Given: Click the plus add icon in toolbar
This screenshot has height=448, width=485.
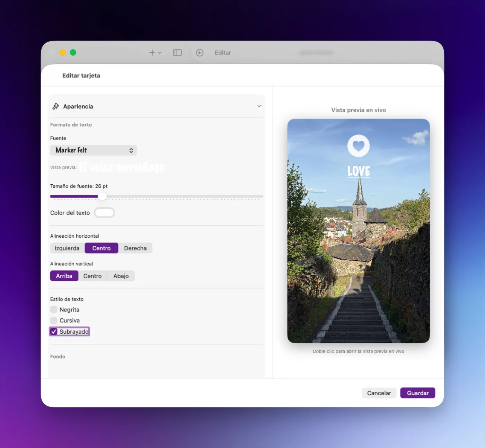Looking at the screenshot, I should pos(152,53).
